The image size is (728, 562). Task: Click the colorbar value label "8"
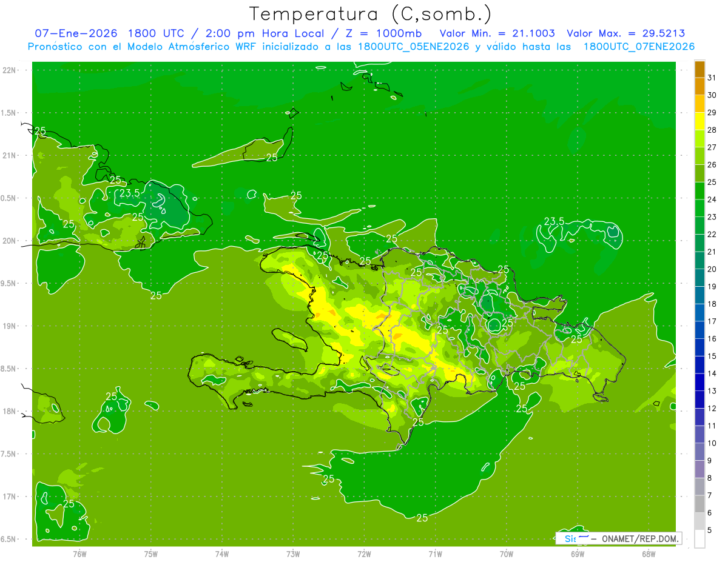coord(710,478)
